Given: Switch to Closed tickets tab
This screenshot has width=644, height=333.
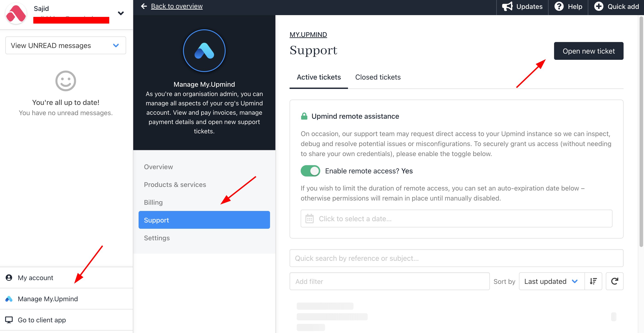Looking at the screenshot, I should (x=378, y=77).
